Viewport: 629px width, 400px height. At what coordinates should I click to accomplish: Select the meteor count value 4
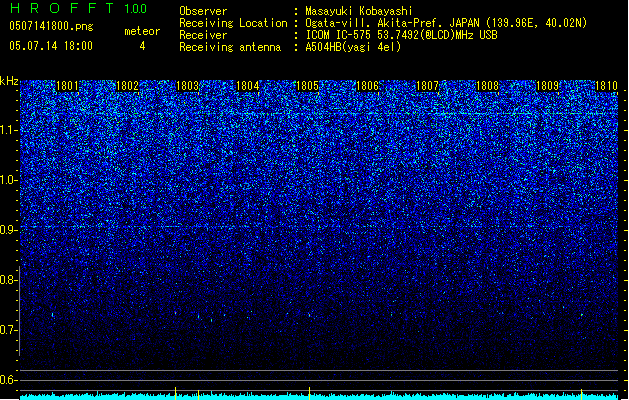coord(142,46)
